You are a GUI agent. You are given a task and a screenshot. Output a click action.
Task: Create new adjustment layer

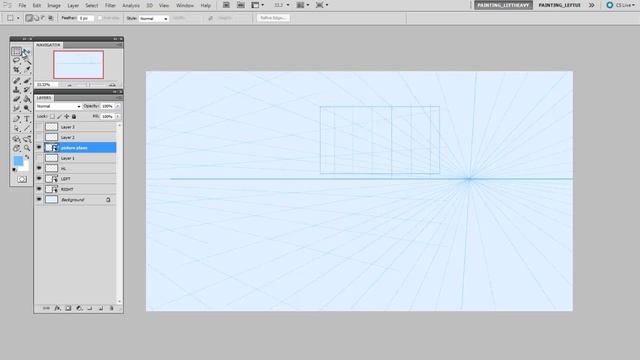click(x=79, y=308)
